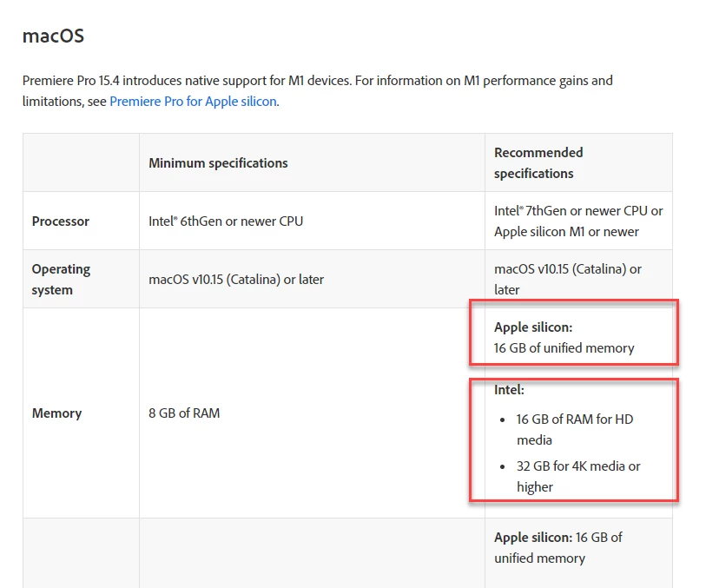Click the Apple silicon label in the first red box
The image size is (706, 588).
pos(533,327)
